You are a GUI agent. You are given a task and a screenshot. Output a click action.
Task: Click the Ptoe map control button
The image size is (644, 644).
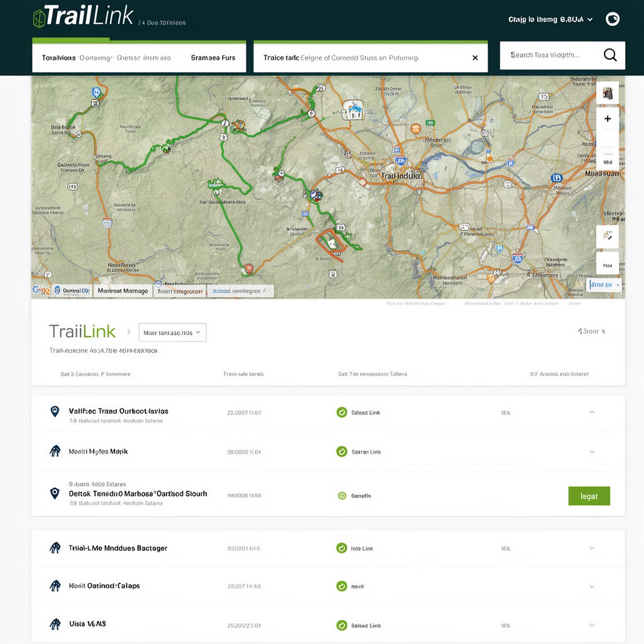(608, 265)
